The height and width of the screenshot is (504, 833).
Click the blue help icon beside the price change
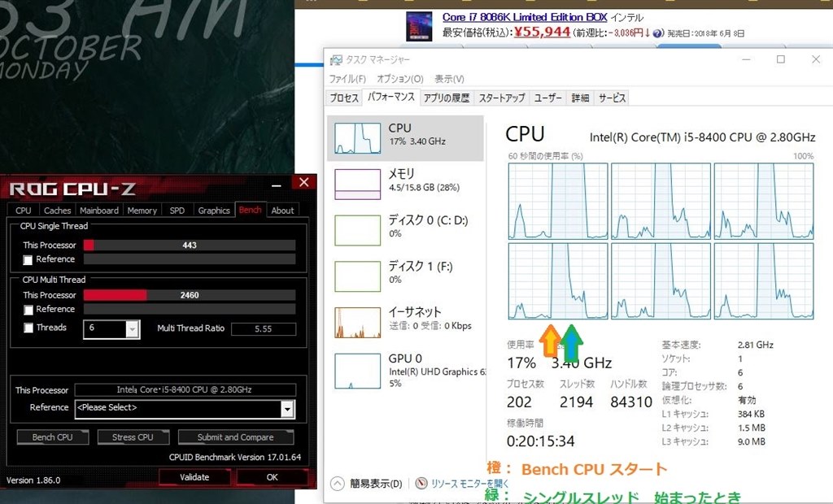pos(658,33)
